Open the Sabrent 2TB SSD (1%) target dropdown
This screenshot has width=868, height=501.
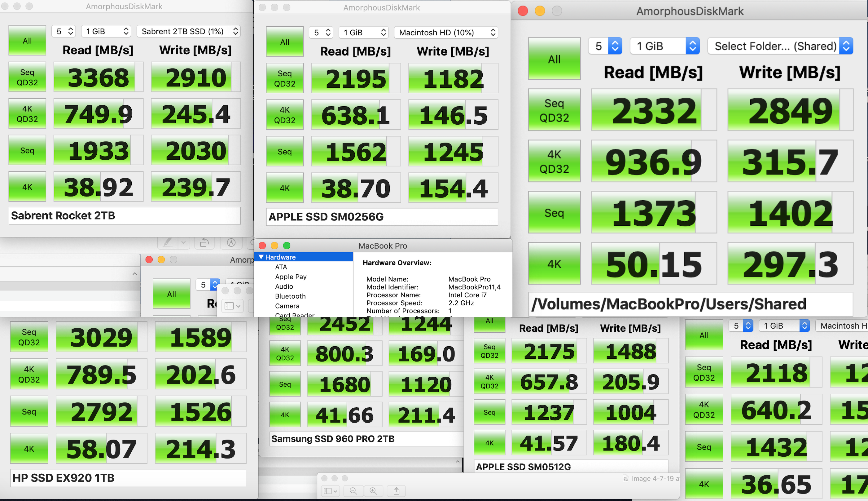(x=188, y=31)
